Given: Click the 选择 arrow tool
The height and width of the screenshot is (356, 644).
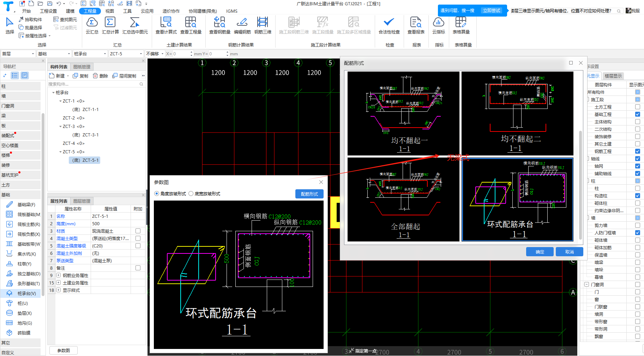Looking at the screenshot, I should (10, 25).
